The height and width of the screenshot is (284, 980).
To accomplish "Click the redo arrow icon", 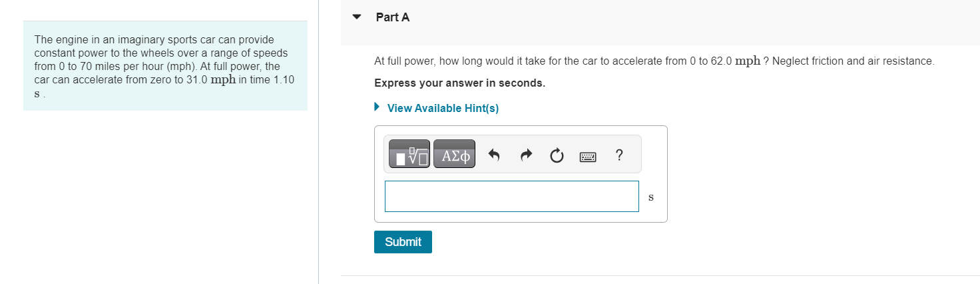I will coord(526,155).
